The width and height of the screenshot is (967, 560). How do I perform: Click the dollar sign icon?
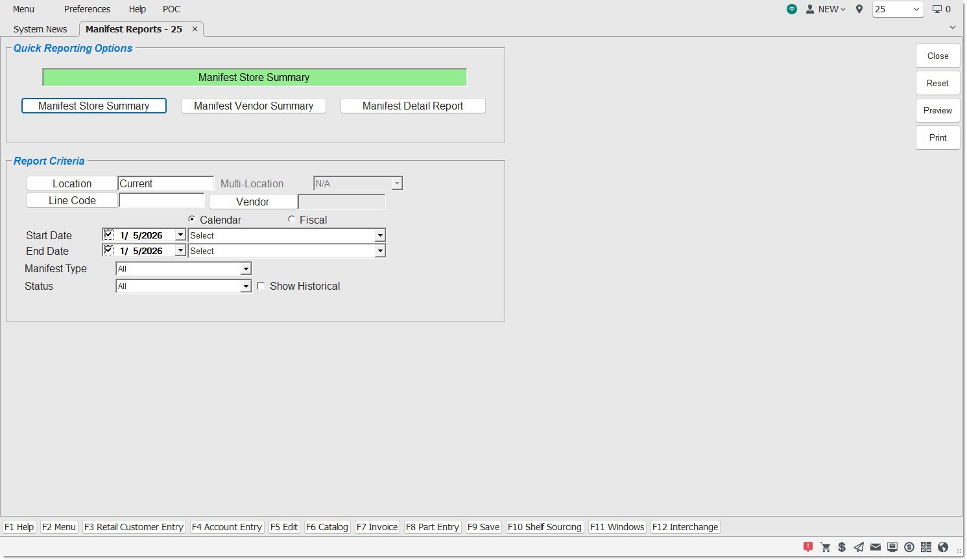(842, 547)
